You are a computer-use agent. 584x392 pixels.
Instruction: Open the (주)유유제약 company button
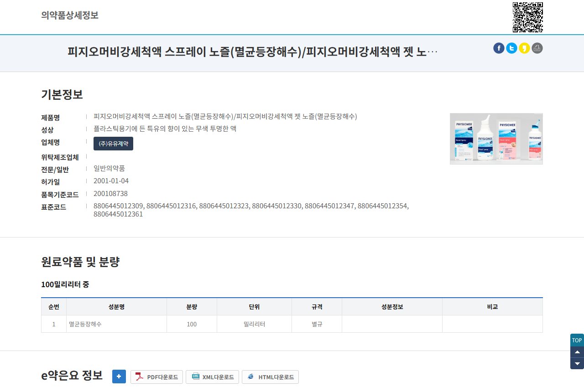click(x=113, y=144)
